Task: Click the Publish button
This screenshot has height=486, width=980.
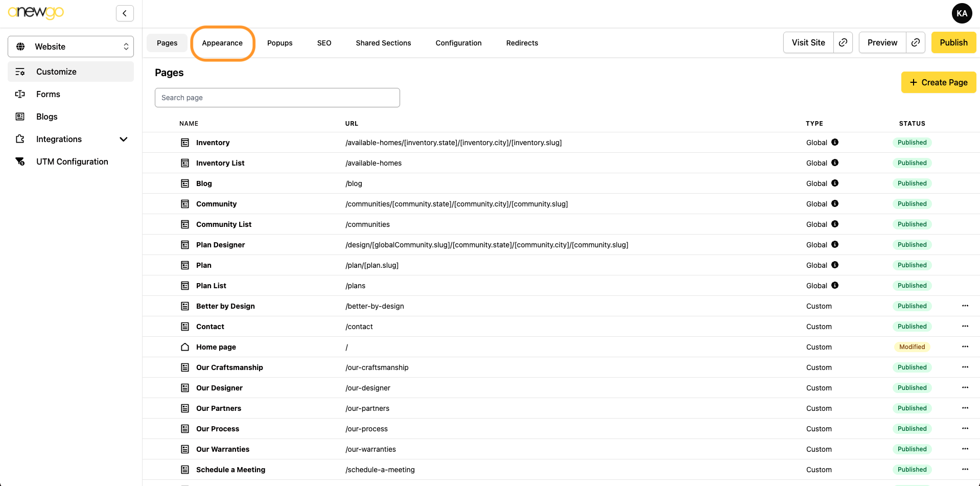Action: pyautogui.click(x=953, y=42)
